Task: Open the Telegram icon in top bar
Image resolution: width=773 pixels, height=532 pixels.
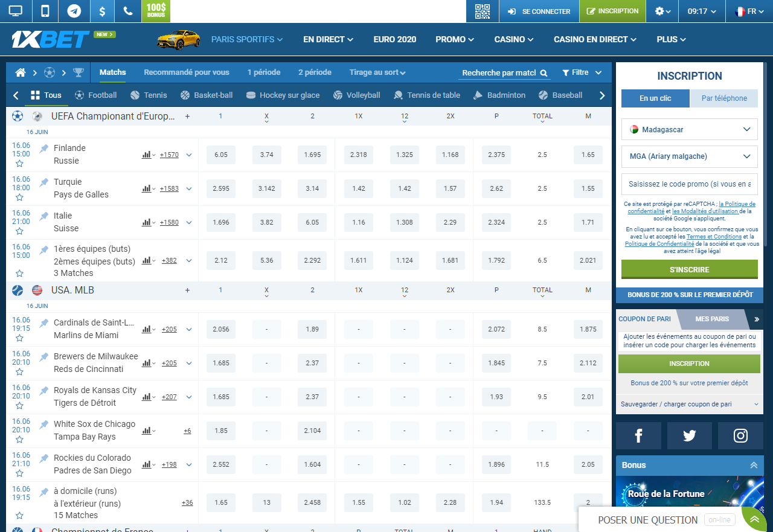Action: [74, 11]
